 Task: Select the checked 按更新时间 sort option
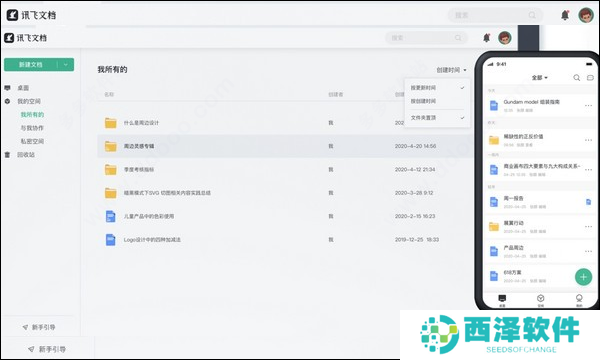437,88
